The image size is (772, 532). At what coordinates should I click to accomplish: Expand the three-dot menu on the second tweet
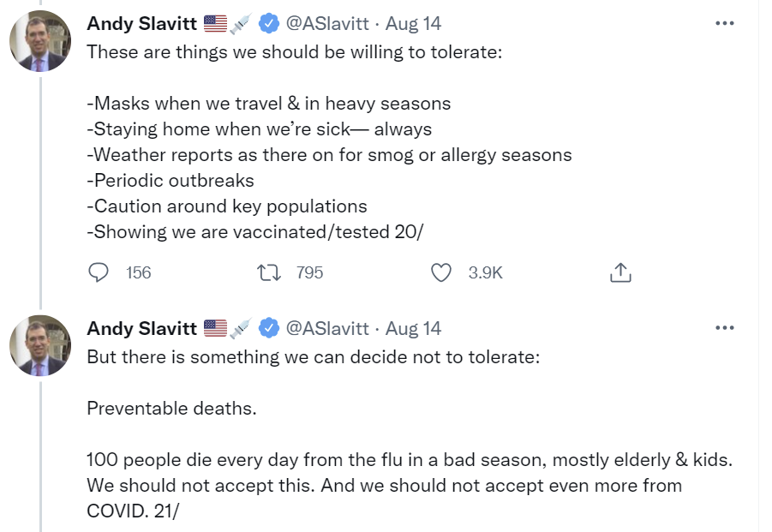725,327
